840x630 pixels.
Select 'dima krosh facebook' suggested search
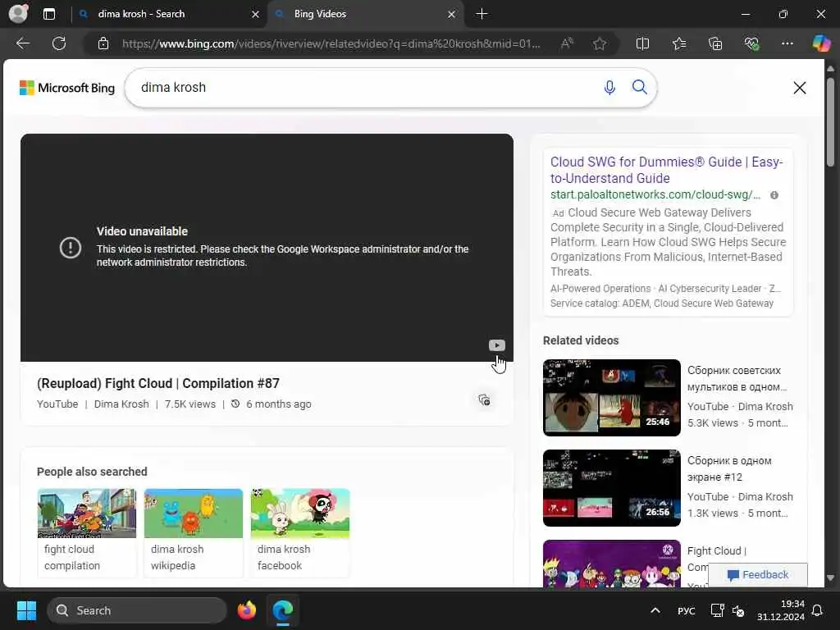coord(300,532)
